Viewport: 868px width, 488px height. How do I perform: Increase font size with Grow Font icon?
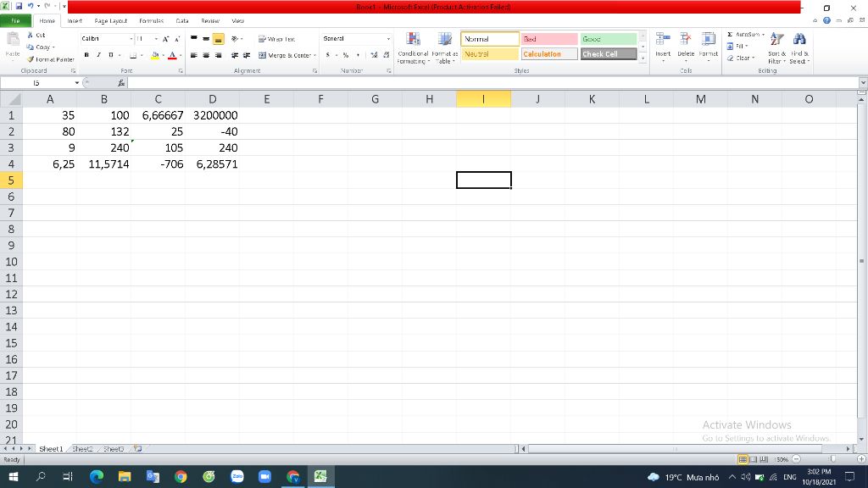[x=165, y=39]
